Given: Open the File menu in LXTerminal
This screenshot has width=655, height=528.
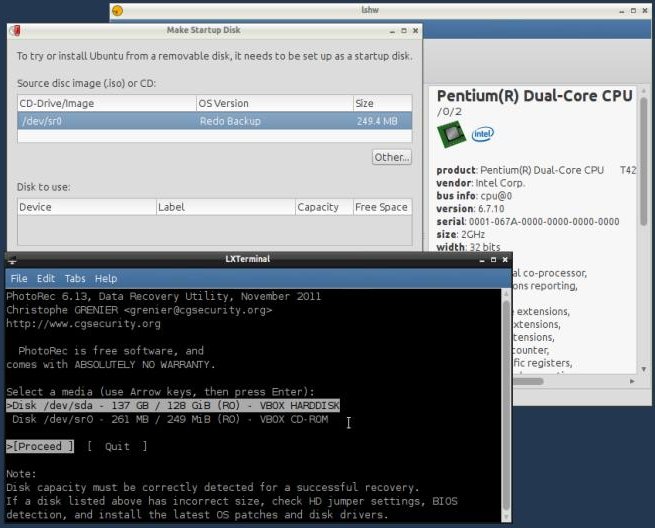Looking at the screenshot, I should pyautogui.click(x=19, y=279).
